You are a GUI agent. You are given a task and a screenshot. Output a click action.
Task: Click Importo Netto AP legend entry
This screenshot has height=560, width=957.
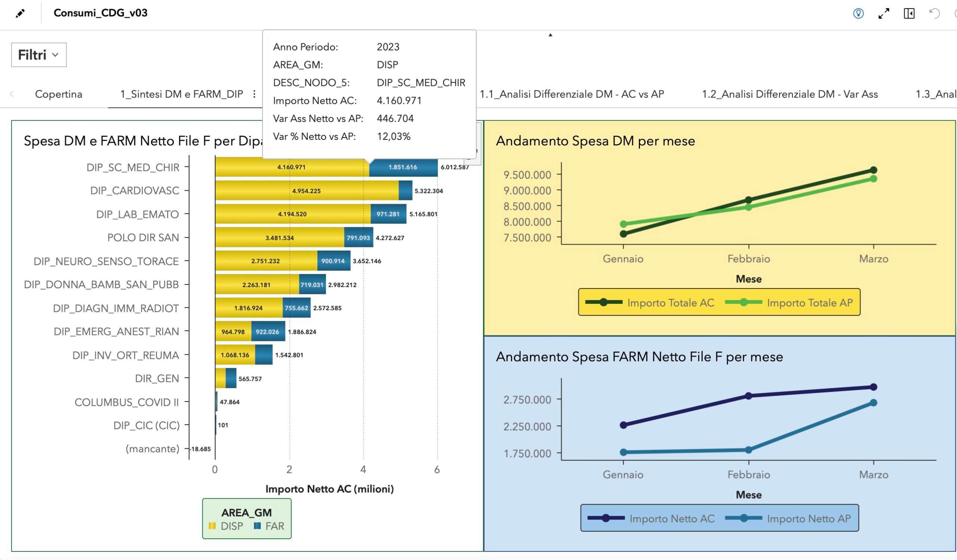[x=788, y=518]
